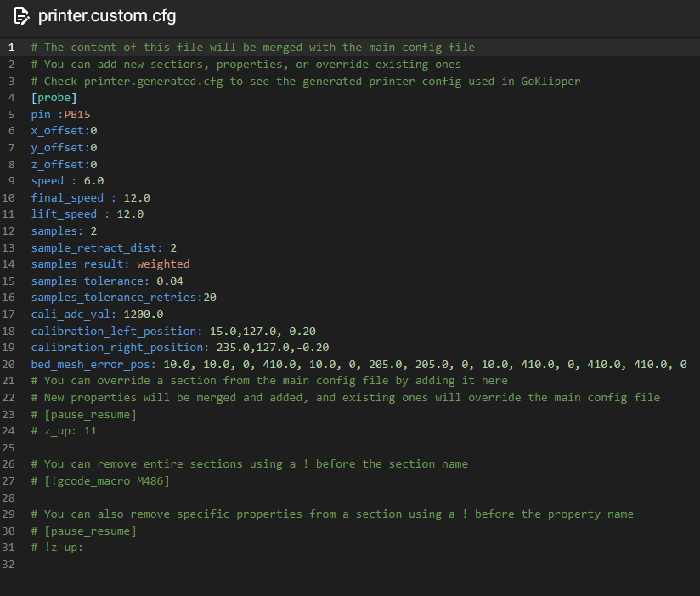
Task: Click the lift_speed property name
Action: (x=64, y=214)
